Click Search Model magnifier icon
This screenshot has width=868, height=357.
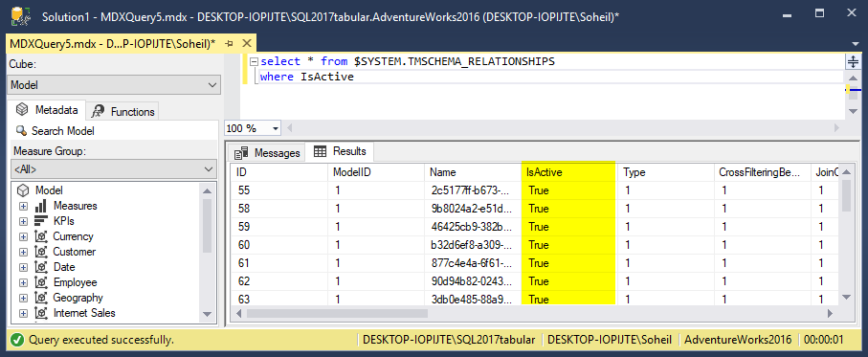pos(21,131)
